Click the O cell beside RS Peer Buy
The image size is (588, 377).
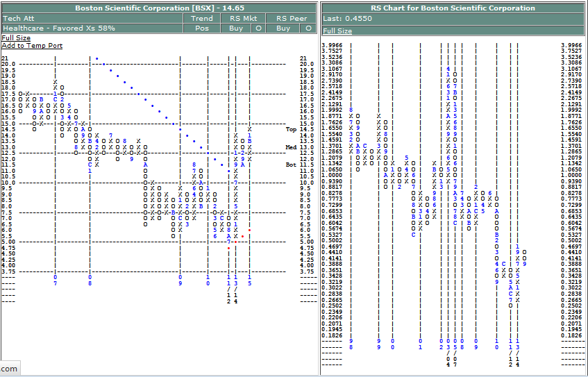pyautogui.click(x=309, y=28)
